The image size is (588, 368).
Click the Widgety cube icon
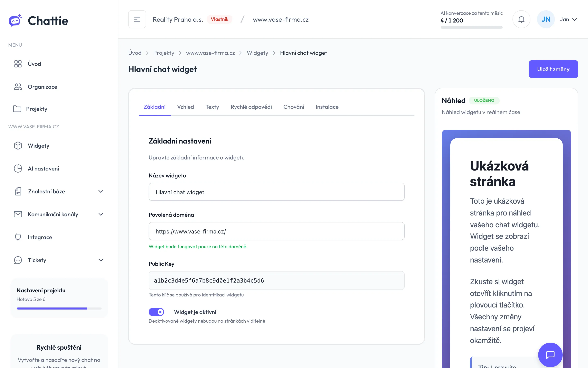pyautogui.click(x=18, y=146)
